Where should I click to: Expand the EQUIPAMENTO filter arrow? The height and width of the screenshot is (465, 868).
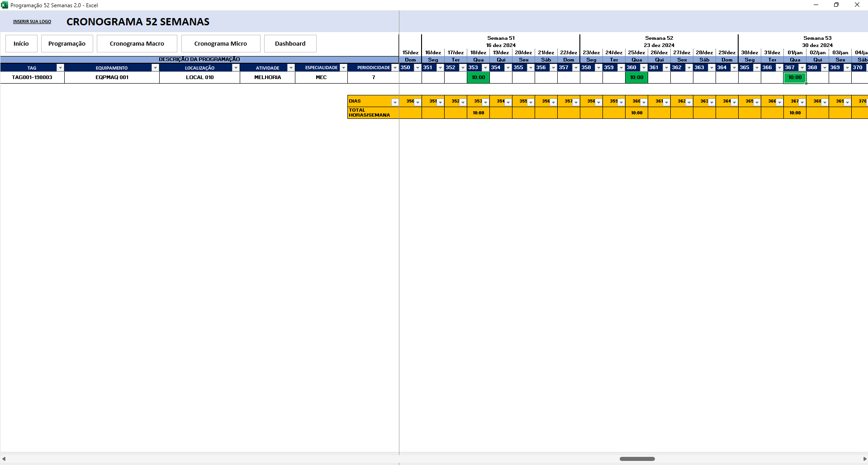coord(155,68)
